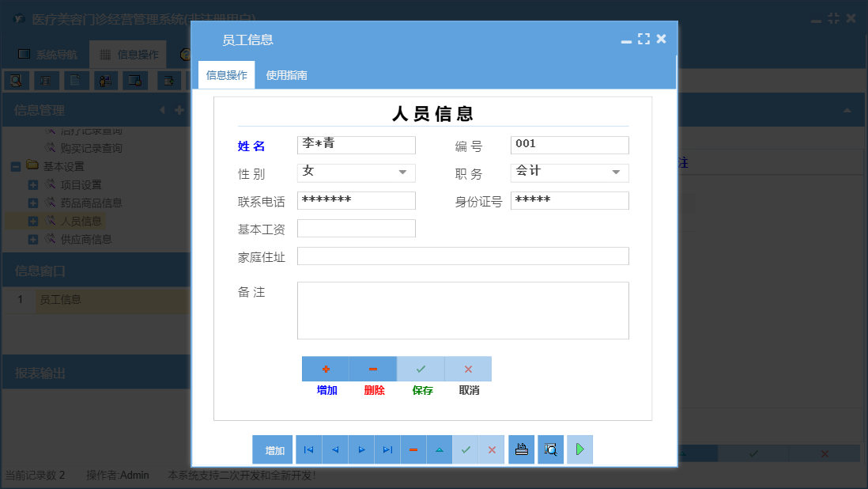Click inside the 姓名 name input field
The image size is (868, 489).
coord(356,145)
